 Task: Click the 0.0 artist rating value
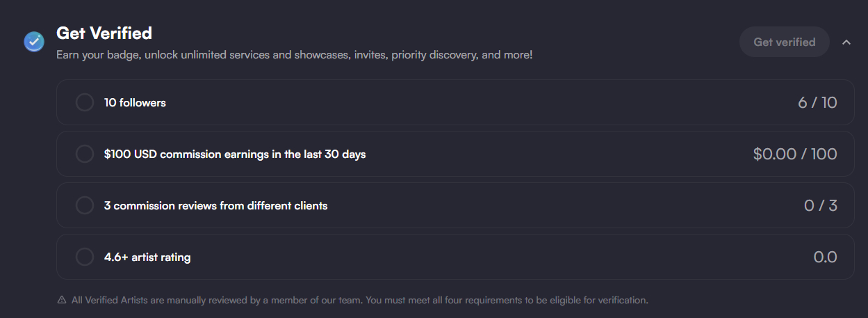825,257
